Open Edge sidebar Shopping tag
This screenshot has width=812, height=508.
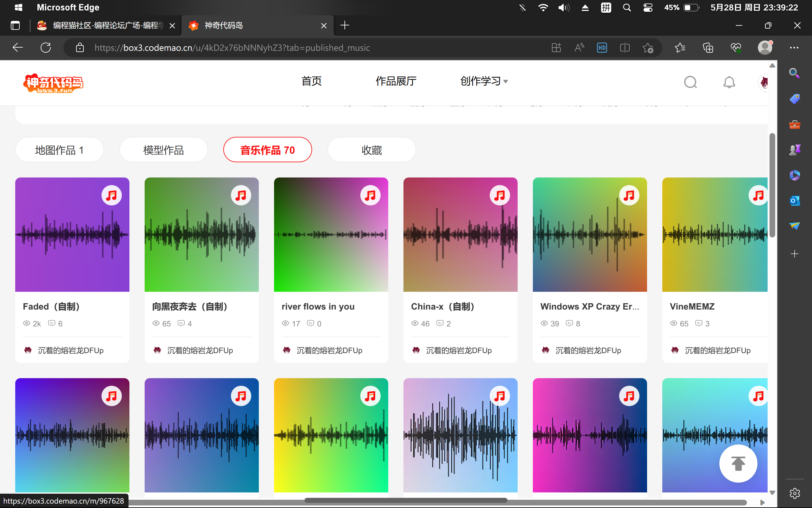(x=794, y=99)
